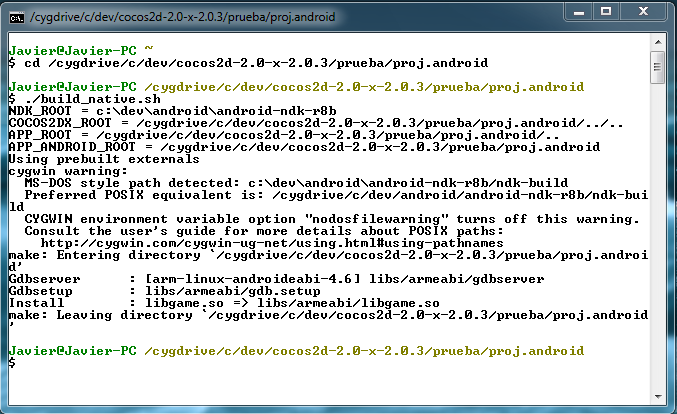Click the vertical scrollbar thumb
Image resolution: width=677 pixels, height=414 pixels.
click(x=658, y=67)
